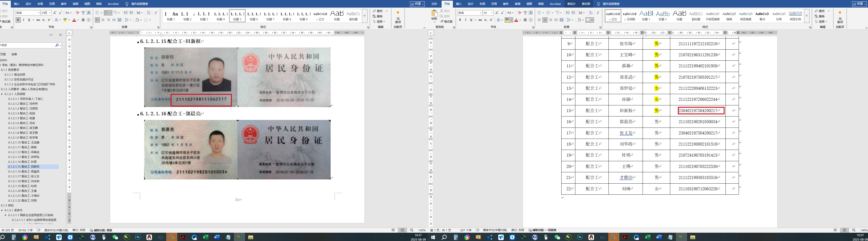Click the Multilevel List icon in the ID-card document ribbon
Screen dimensions: 868x241
[x=116, y=13]
